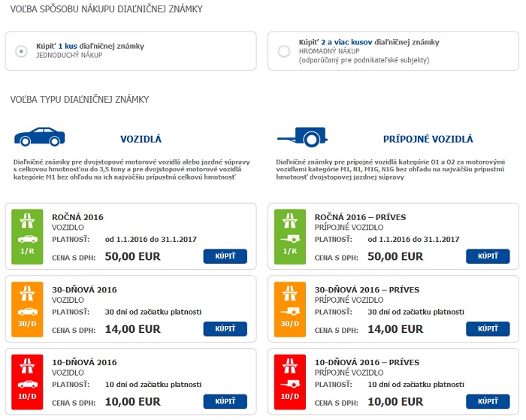This screenshot has height=420, width=526.
Task: Buy the 10-dňová 2016 vehicle vignette
Action: click(x=225, y=401)
